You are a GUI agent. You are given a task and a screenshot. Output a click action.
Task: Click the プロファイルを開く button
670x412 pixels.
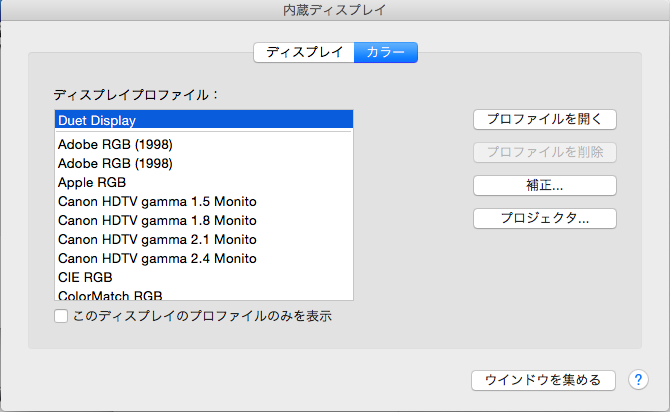pyautogui.click(x=544, y=119)
